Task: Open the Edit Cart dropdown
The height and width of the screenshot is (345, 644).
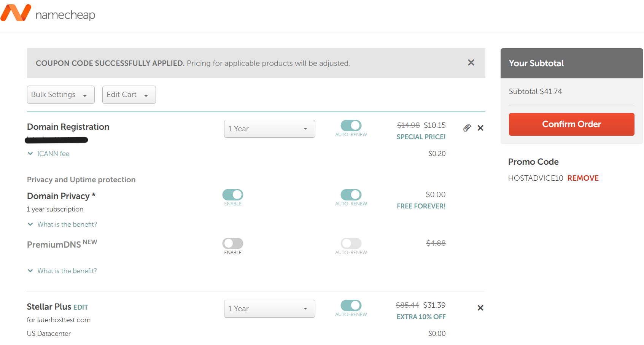Action: (x=129, y=95)
